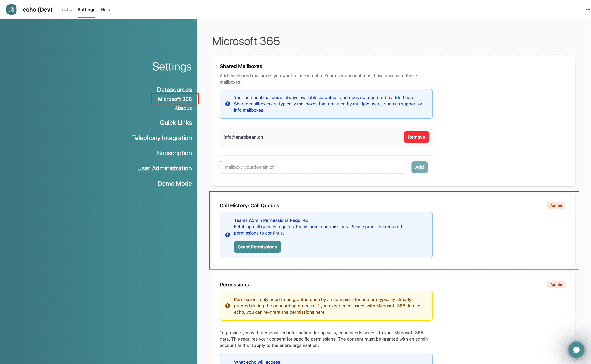Go to Quick Links settings
591x364 pixels.
coord(176,122)
